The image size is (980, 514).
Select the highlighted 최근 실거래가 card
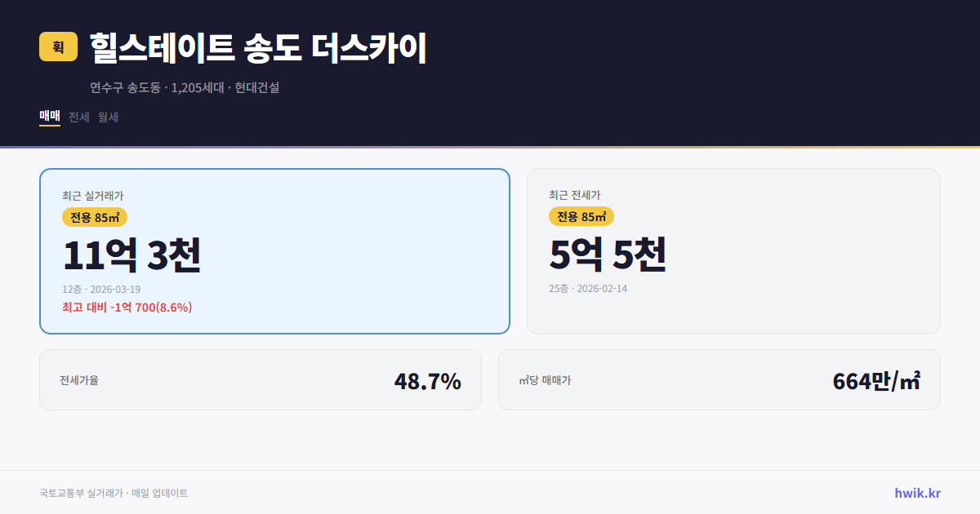274,250
